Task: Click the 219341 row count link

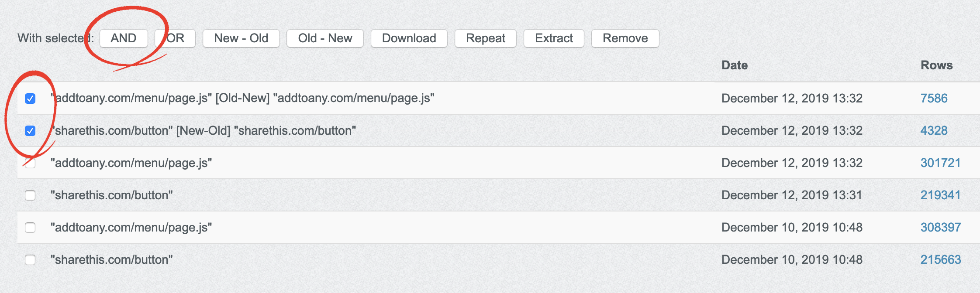Action: [940, 195]
